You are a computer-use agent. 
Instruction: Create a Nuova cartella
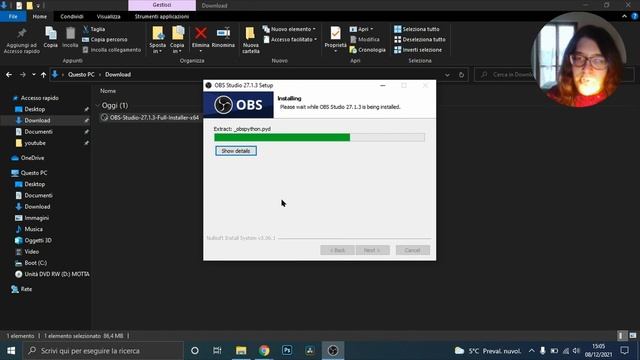pos(251,40)
